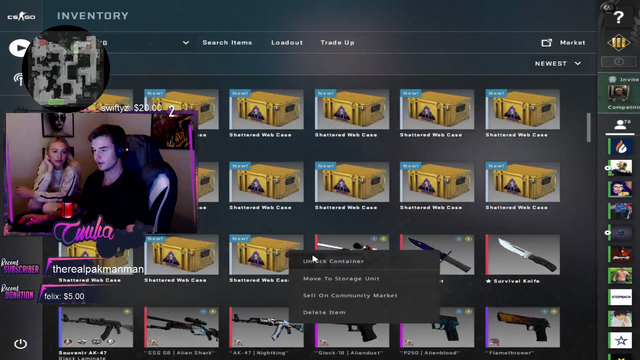Screen dimensions: 640x360
Task: Open the help question mark icon
Action: pyautogui.click(x=619, y=18)
